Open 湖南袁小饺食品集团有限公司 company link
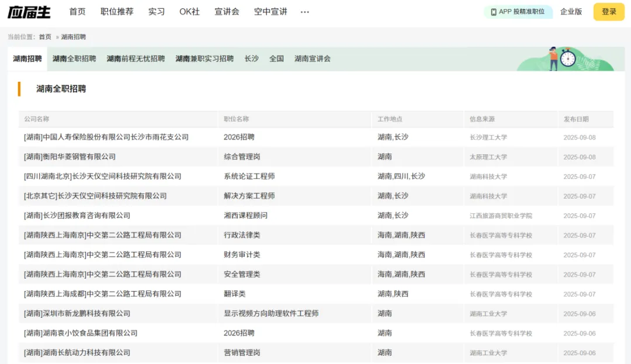 click(x=81, y=333)
